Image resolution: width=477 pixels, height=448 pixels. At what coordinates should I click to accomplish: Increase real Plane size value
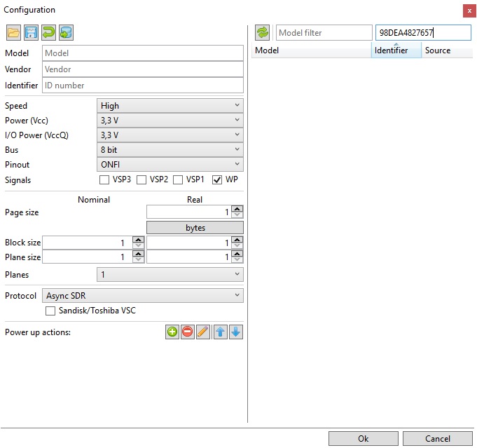[237, 254]
